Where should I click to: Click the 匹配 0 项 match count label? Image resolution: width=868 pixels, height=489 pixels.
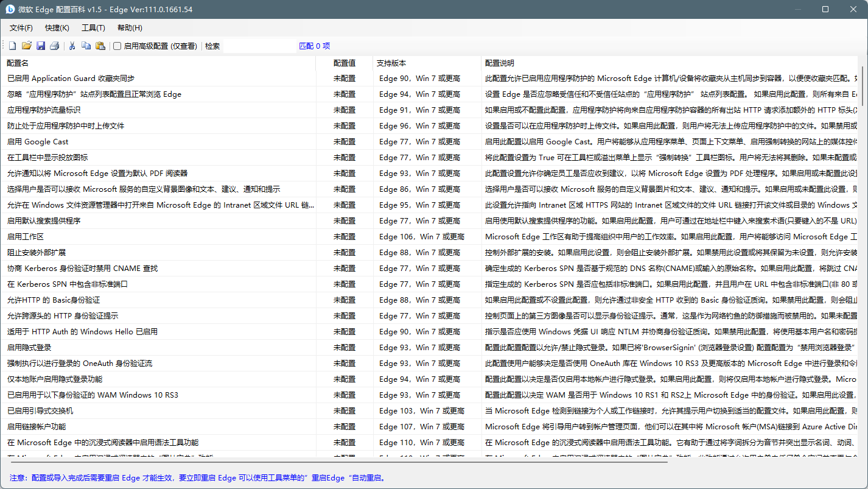point(314,46)
